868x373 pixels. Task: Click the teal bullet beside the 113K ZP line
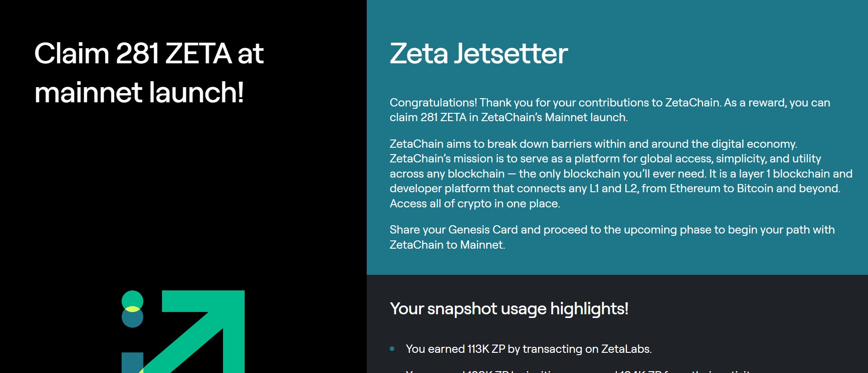click(x=392, y=349)
